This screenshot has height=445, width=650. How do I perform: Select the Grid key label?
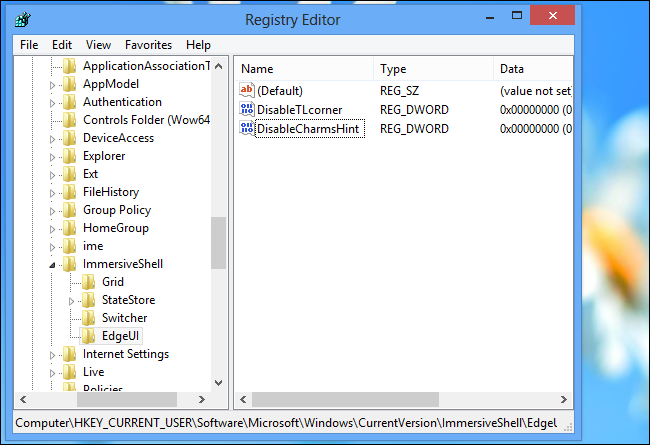pos(113,282)
